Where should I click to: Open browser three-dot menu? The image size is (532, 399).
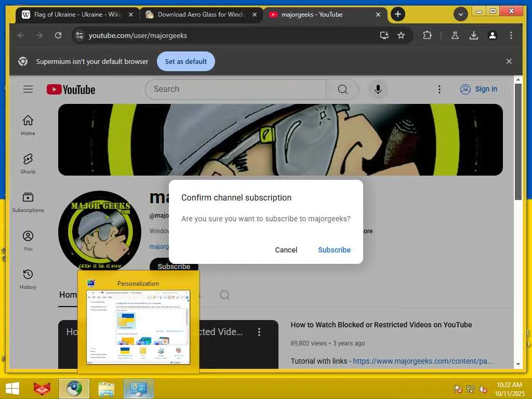click(511, 35)
